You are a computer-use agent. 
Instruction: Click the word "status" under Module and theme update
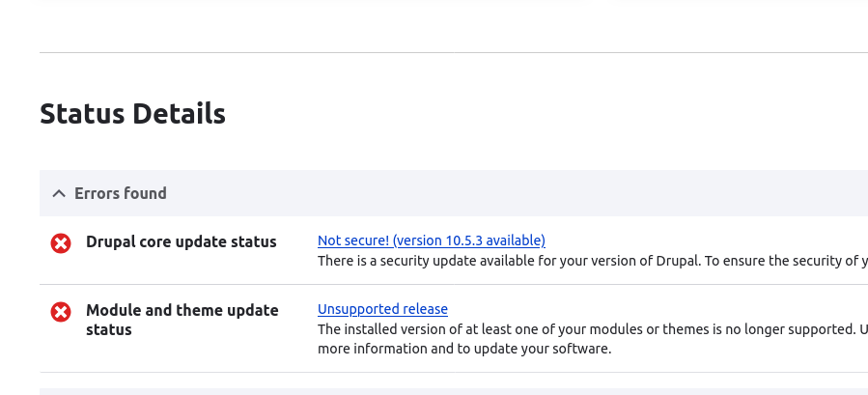[x=109, y=330]
